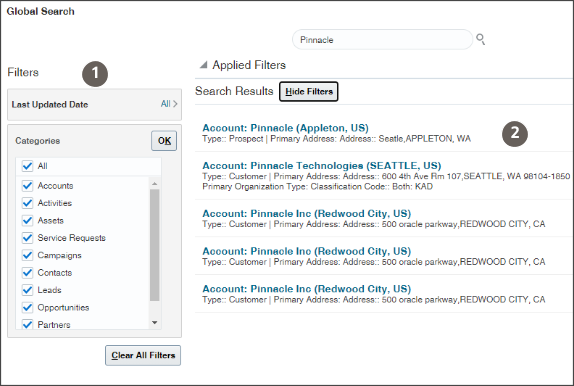Click scroll down arrow in Categories list
574x386 pixels.
(x=154, y=323)
